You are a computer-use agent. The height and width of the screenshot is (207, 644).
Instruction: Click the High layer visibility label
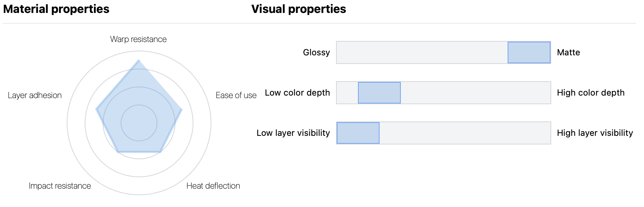click(595, 133)
